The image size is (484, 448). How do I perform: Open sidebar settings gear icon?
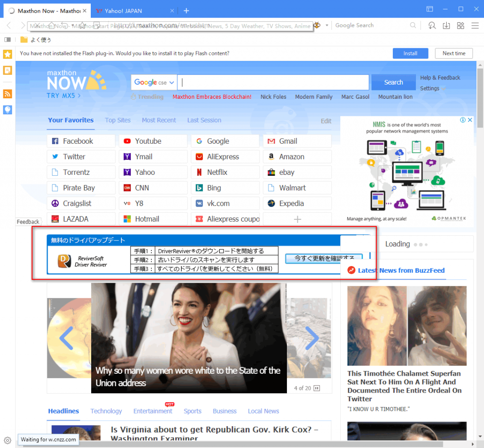point(8,440)
